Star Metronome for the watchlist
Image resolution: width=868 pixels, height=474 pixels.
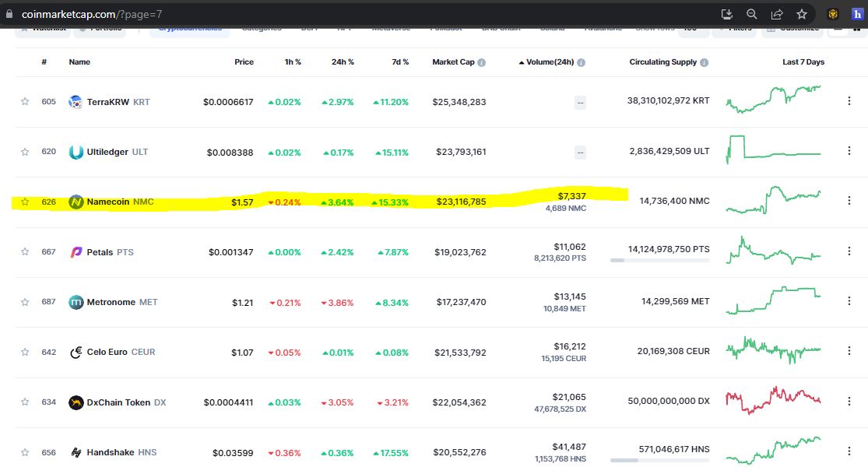25,302
